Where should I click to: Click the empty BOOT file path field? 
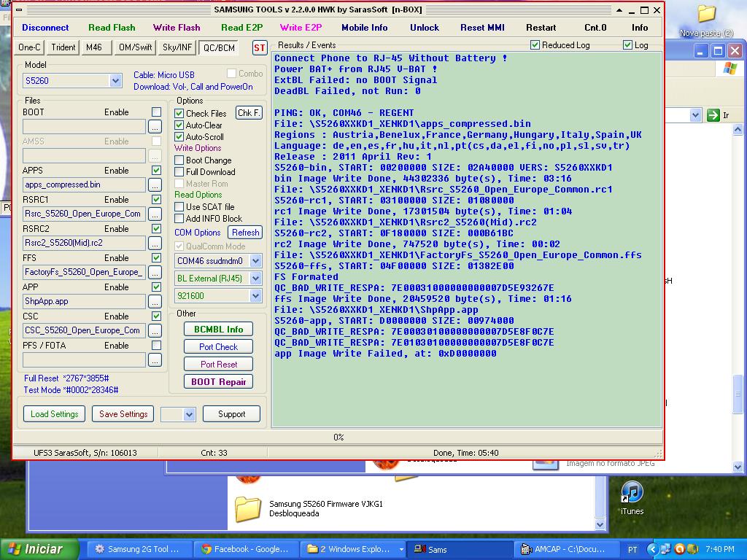click(84, 127)
